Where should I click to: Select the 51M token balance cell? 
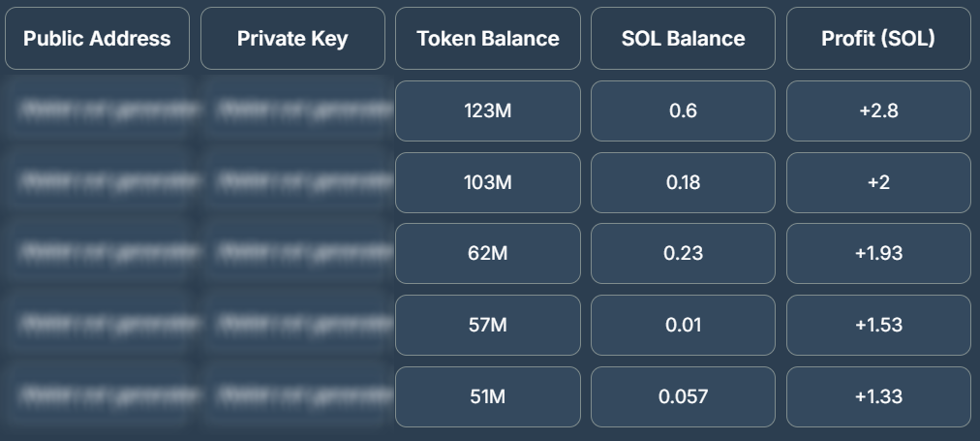point(488,396)
